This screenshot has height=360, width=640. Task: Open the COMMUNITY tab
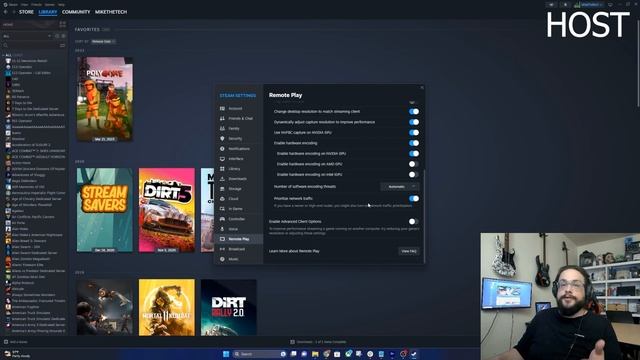click(76, 12)
